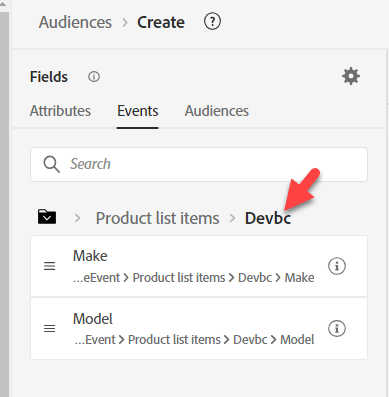Grab the Model field drag handle

[50, 329]
